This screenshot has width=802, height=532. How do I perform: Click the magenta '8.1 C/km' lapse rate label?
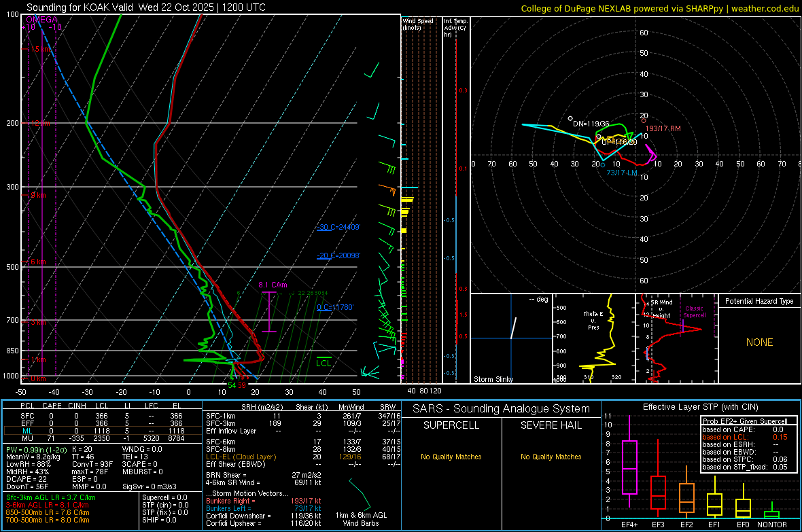(x=273, y=285)
